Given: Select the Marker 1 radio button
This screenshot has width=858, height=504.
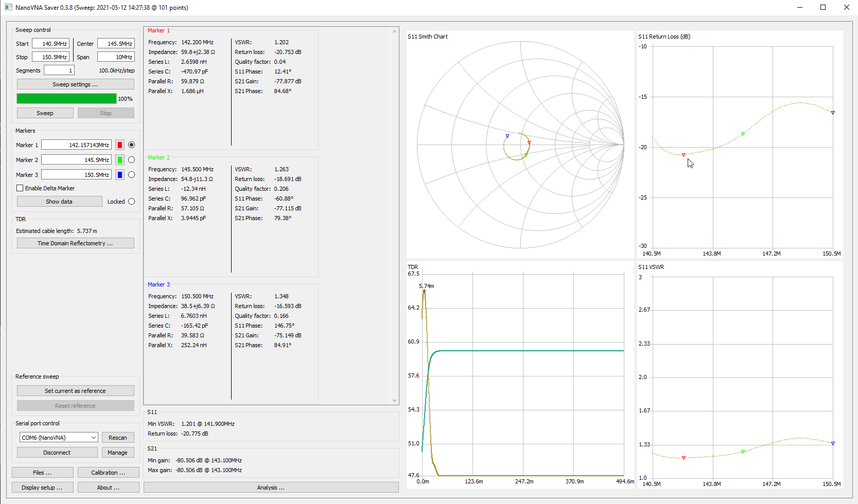Looking at the screenshot, I should coord(131,145).
